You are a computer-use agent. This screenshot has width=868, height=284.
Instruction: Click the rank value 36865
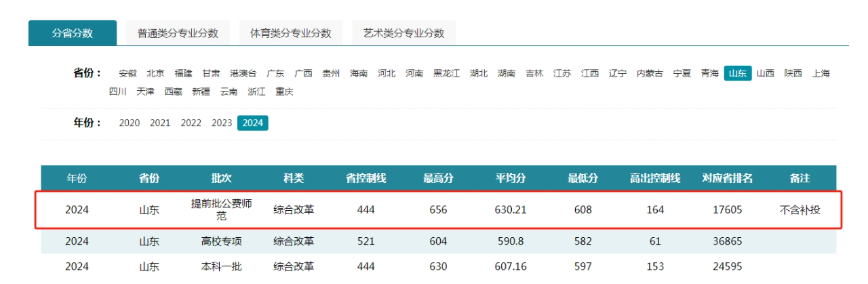[x=728, y=241]
